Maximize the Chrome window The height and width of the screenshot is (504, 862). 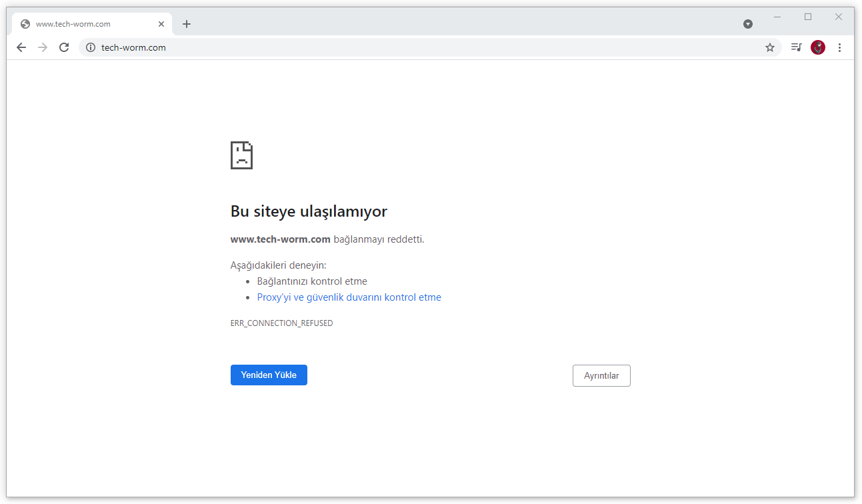click(808, 17)
